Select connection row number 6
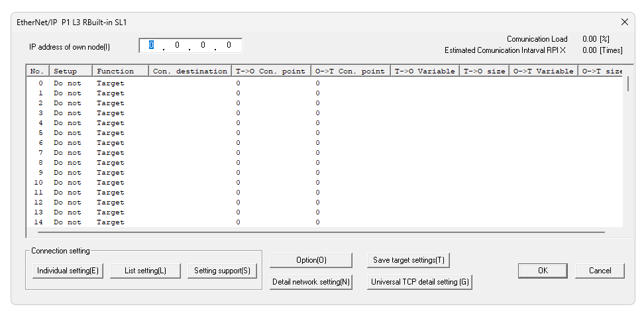The width and height of the screenshot is (644, 315). click(325, 143)
